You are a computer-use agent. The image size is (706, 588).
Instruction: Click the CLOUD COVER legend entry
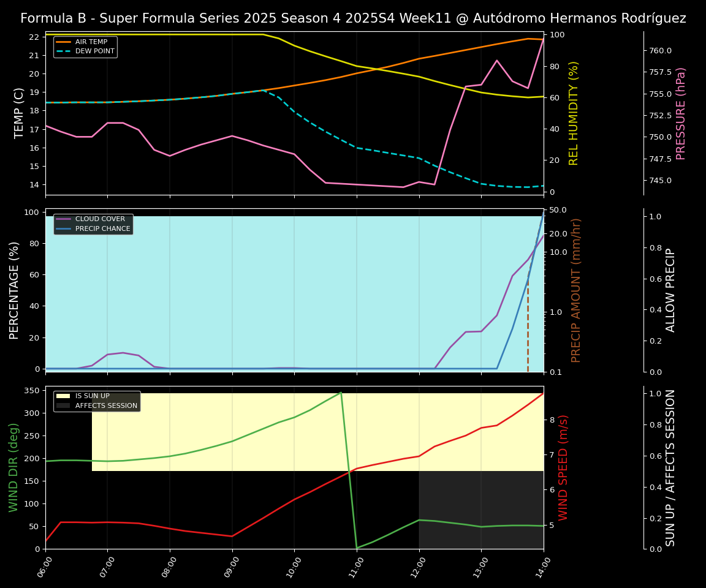[x=91, y=219]
